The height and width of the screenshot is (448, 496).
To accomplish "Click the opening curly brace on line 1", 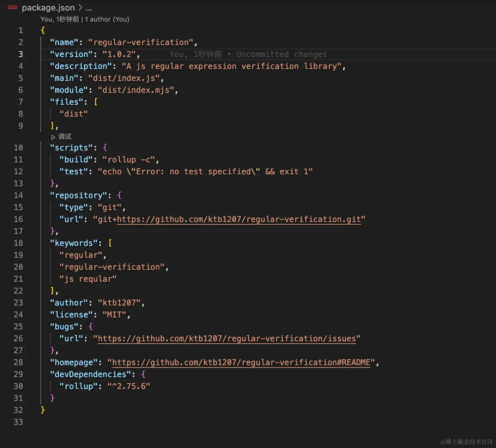I will tap(43, 30).
